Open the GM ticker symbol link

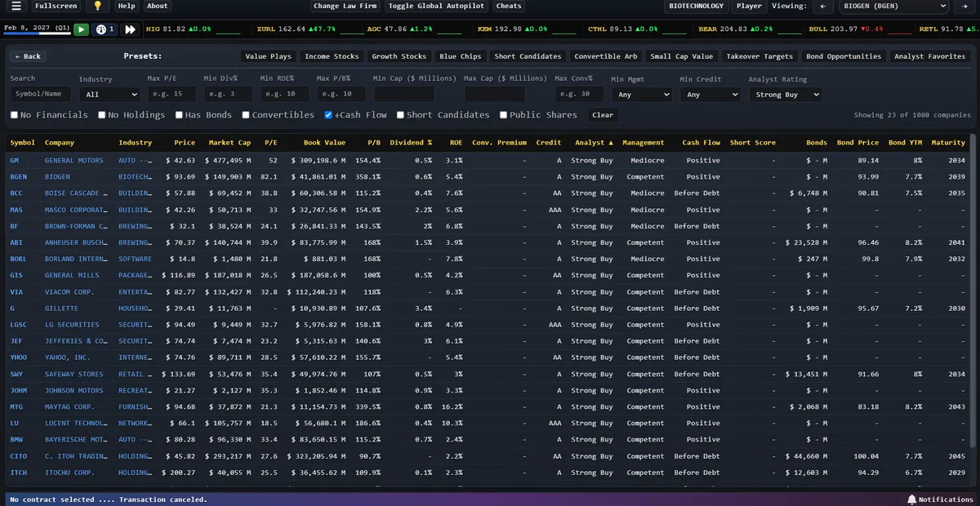click(15, 161)
